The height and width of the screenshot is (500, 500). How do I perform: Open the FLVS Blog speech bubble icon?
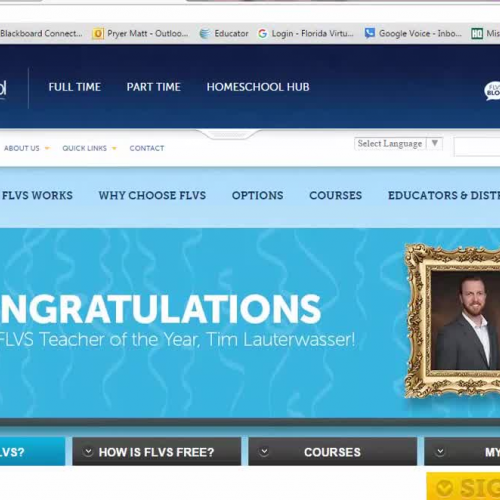pyautogui.click(x=492, y=90)
